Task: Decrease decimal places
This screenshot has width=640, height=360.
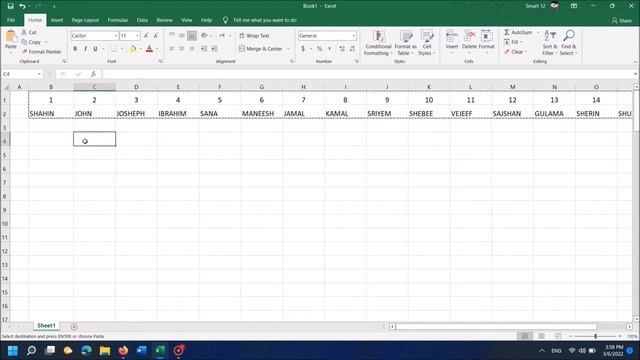Action: [x=352, y=49]
